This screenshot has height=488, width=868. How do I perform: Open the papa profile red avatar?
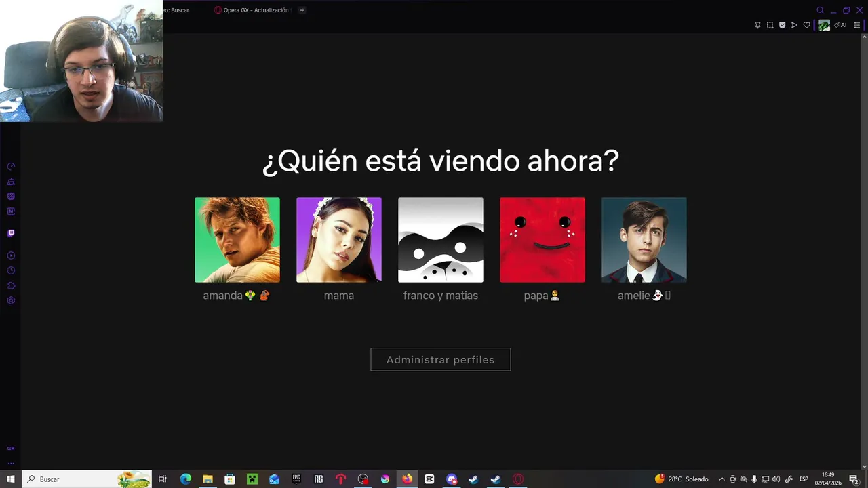(x=542, y=240)
